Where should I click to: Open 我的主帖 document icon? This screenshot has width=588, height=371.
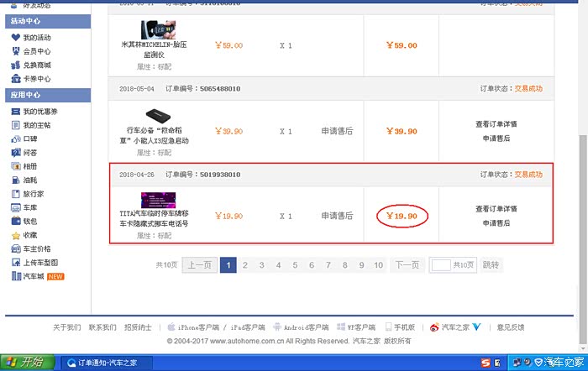coord(16,125)
